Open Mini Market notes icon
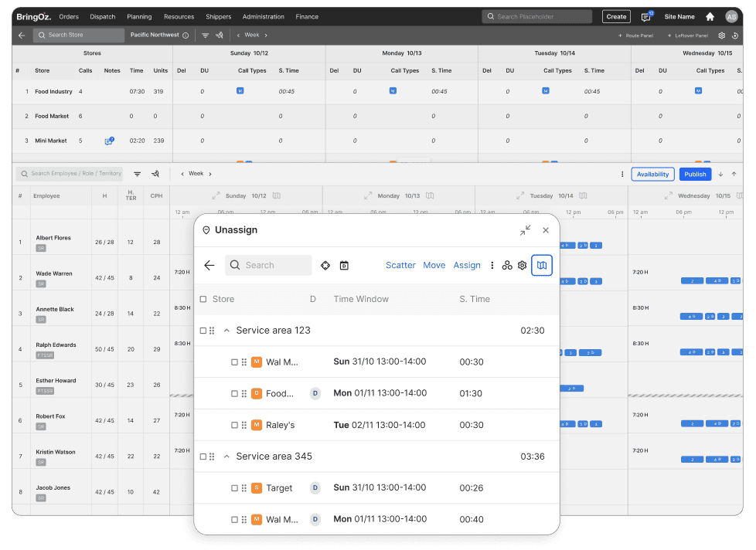756x550 pixels. coord(110,141)
